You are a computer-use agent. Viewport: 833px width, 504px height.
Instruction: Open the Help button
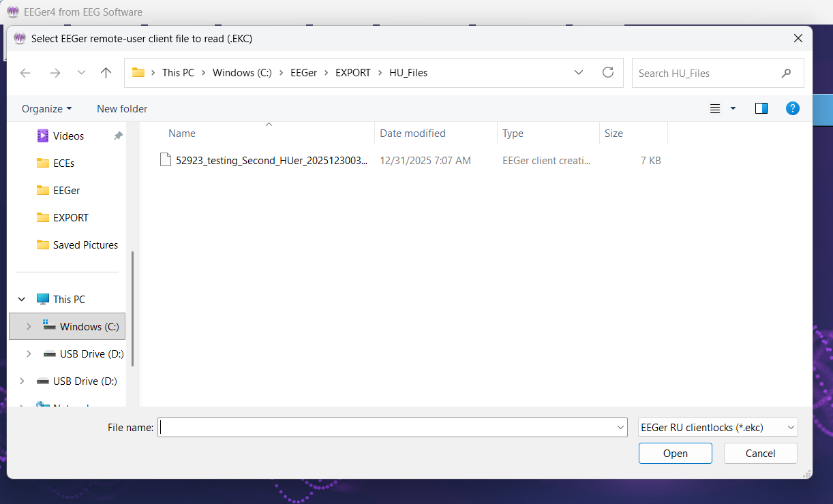(x=793, y=108)
